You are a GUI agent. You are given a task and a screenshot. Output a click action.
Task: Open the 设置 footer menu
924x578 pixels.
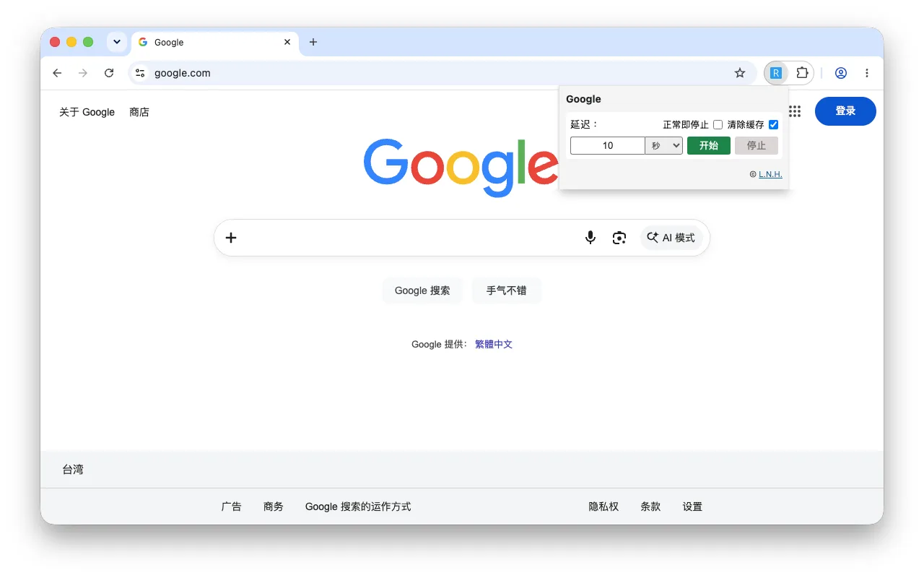[692, 506]
